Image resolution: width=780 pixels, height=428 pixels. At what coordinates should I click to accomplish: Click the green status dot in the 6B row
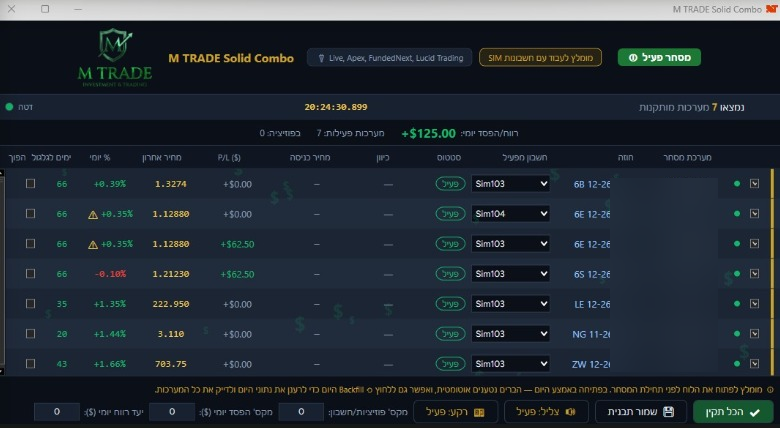[x=737, y=184]
